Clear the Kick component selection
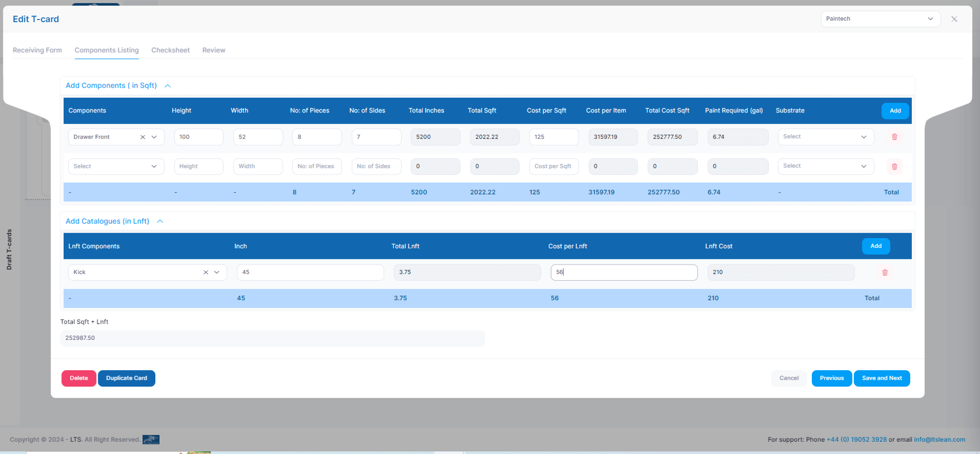This screenshot has width=980, height=454. (x=206, y=272)
